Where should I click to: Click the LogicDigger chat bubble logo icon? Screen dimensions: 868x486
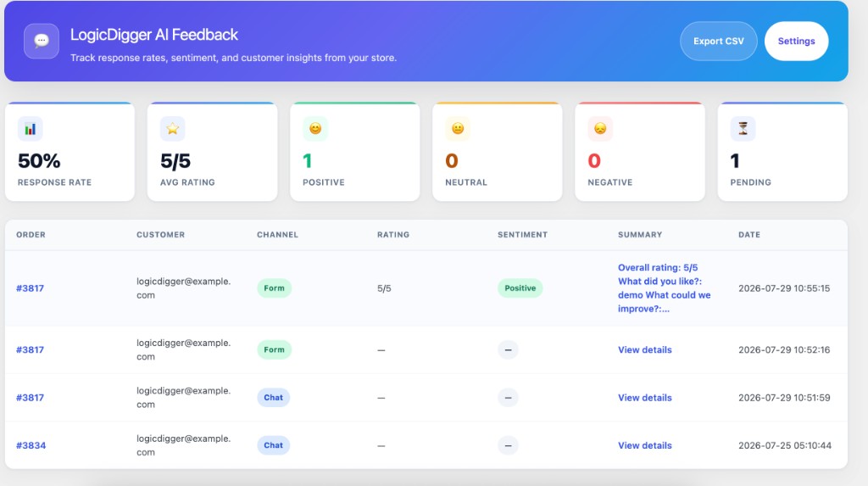click(42, 41)
